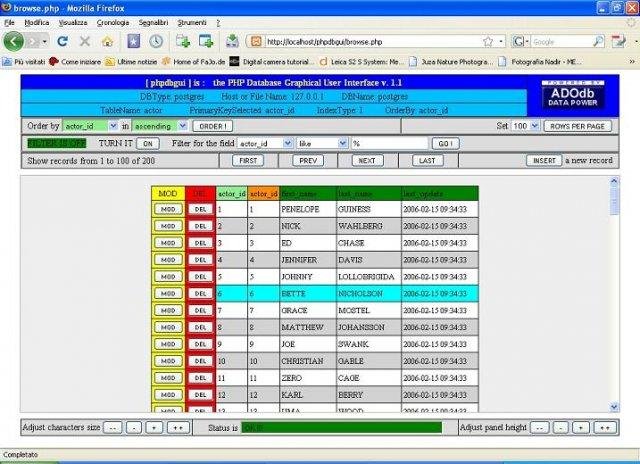Click DEL for the KARL BERRY row
The height and width of the screenshot is (464, 640).
tap(200, 395)
